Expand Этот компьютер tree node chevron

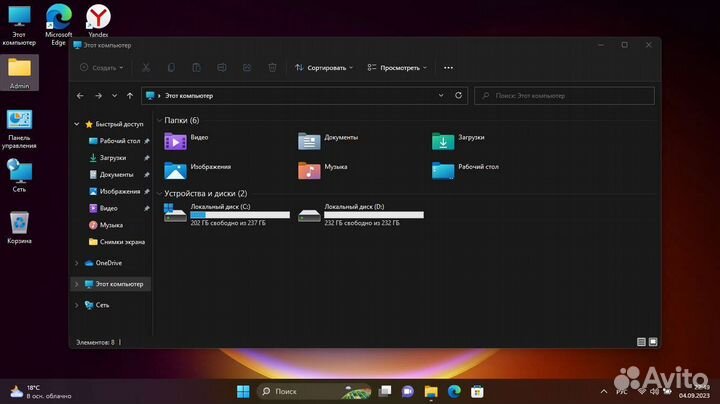click(77, 284)
